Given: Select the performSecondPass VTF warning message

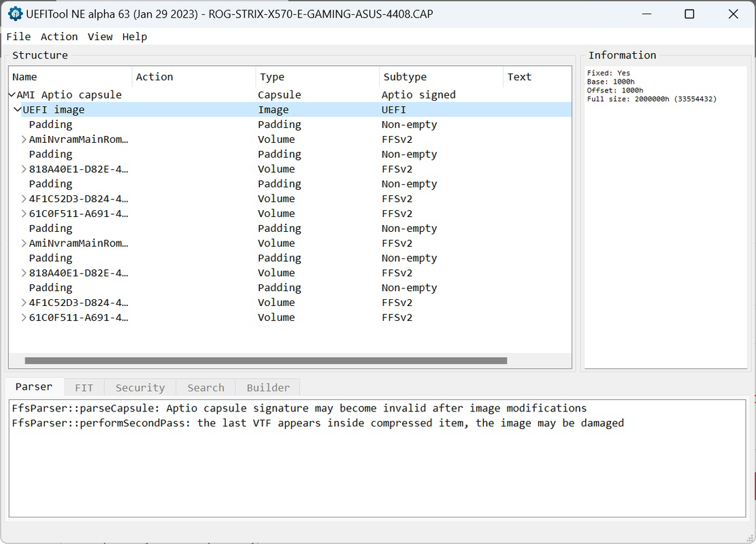Looking at the screenshot, I should 318,423.
